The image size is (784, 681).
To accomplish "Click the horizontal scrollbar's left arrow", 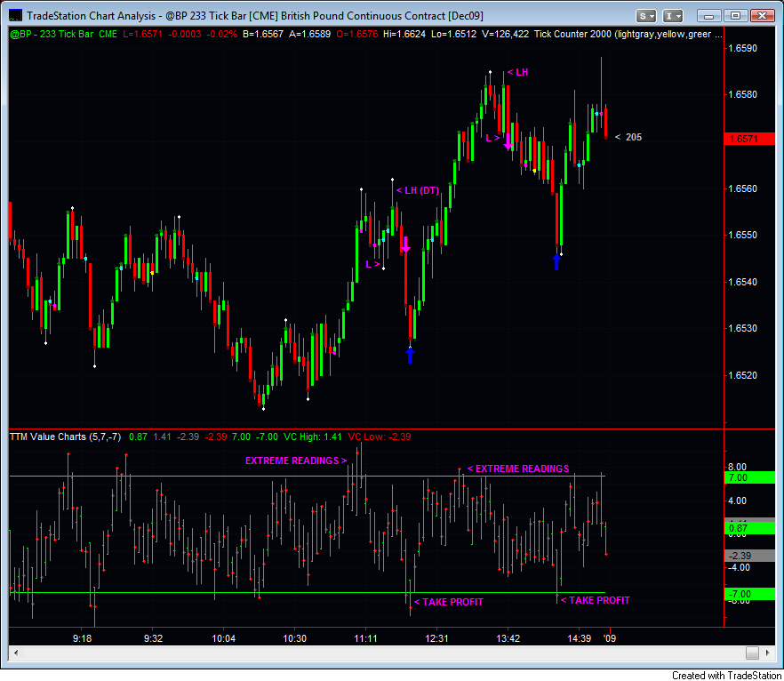I will 15,653.
